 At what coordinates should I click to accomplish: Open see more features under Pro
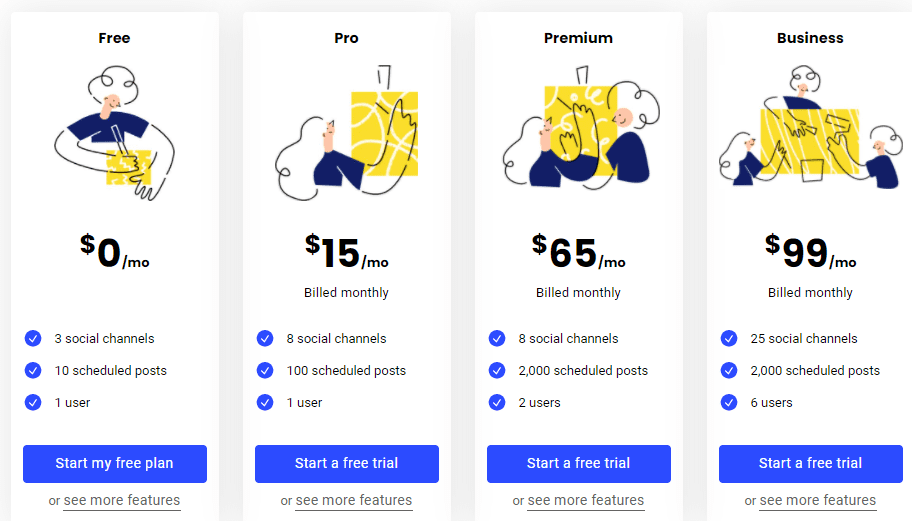coord(354,500)
